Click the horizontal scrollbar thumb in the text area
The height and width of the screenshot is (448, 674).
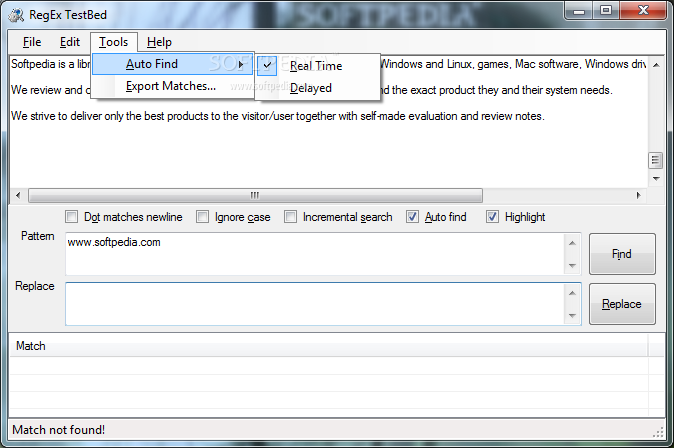(255, 195)
